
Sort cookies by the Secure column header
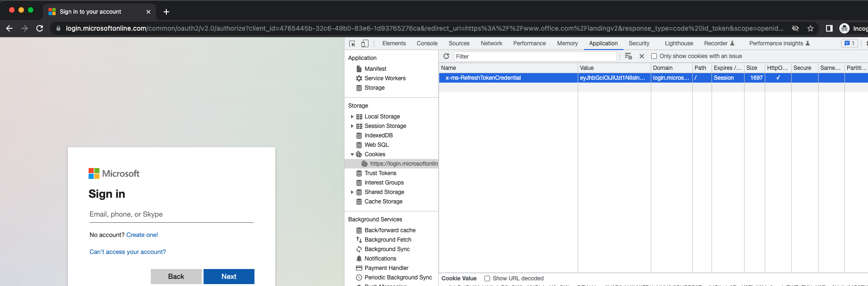tap(804, 68)
